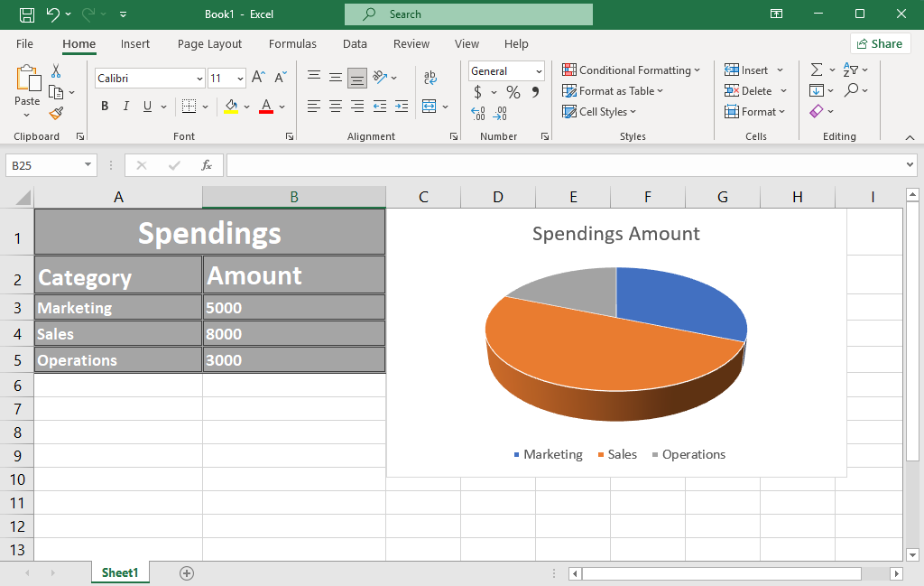Click Increase Indent icon
This screenshot has height=586, width=924.
click(402, 107)
